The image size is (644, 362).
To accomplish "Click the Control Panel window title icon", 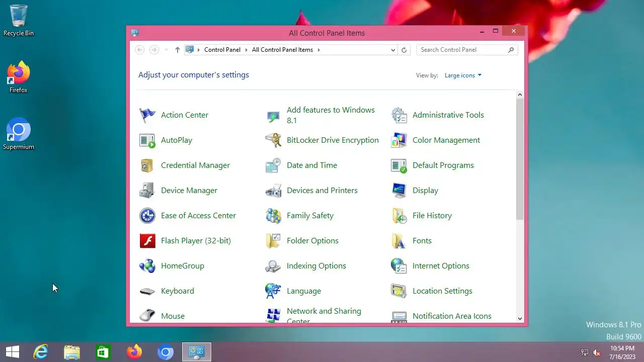I will (134, 33).
